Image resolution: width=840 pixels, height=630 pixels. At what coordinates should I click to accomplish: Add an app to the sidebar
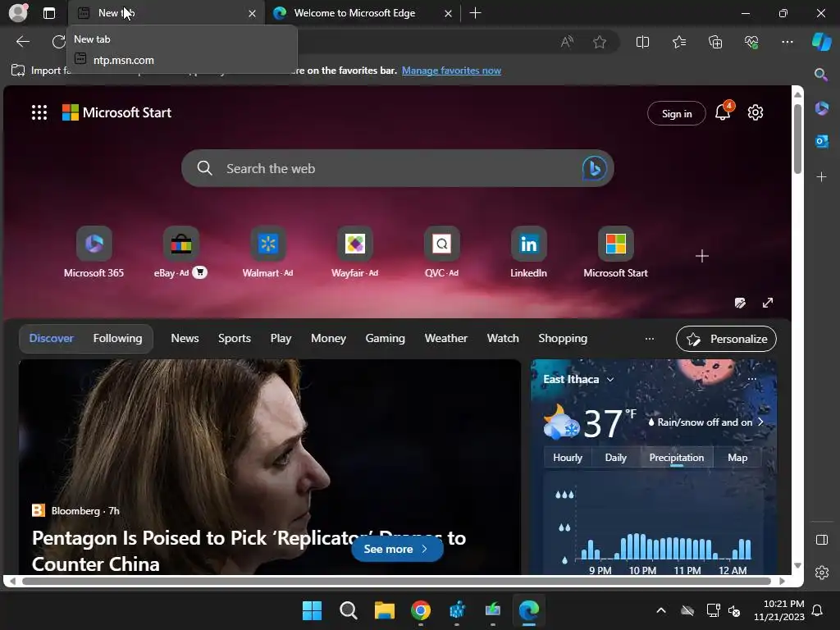pyautogui.click(x=821, y=177)
